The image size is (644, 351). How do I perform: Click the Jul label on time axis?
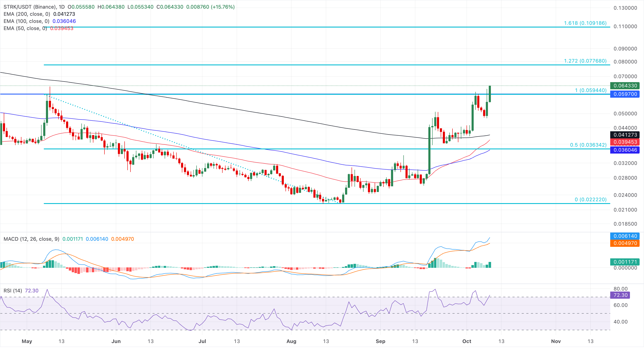[202, 341]
